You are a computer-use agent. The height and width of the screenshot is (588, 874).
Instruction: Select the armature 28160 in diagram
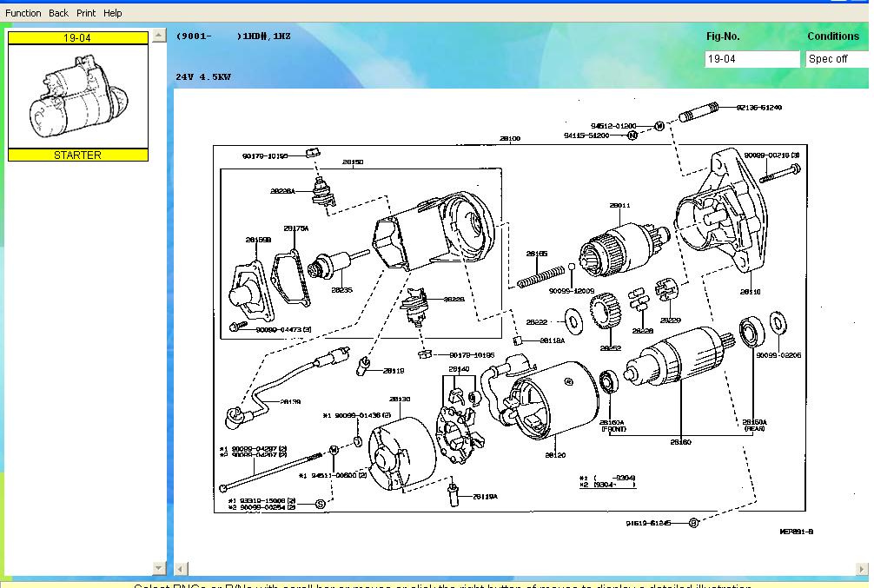click(x=683, y=363)
